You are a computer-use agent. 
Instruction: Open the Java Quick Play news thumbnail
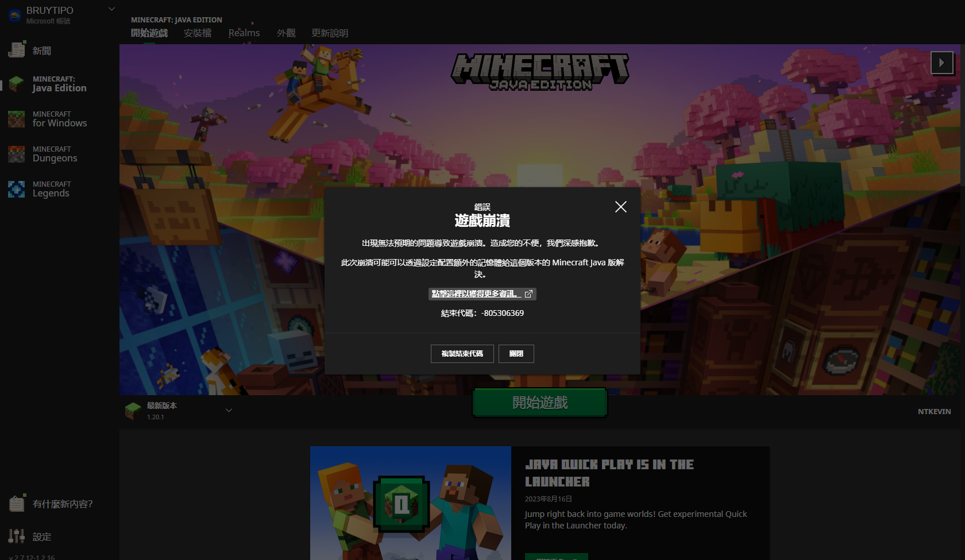[x=411, y=503]
